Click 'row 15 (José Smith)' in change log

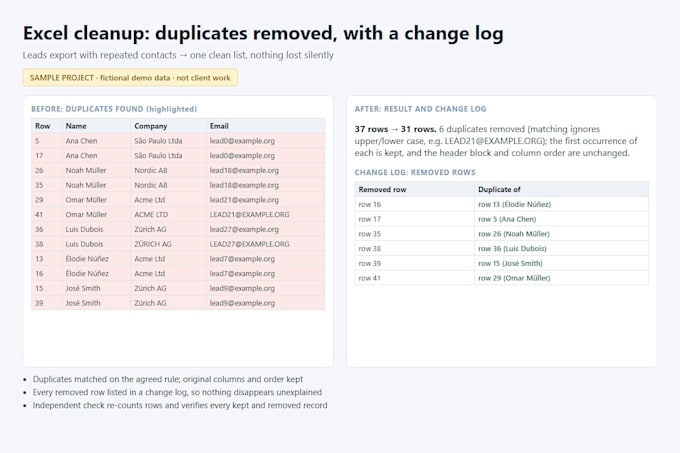[x=510, y=263]
